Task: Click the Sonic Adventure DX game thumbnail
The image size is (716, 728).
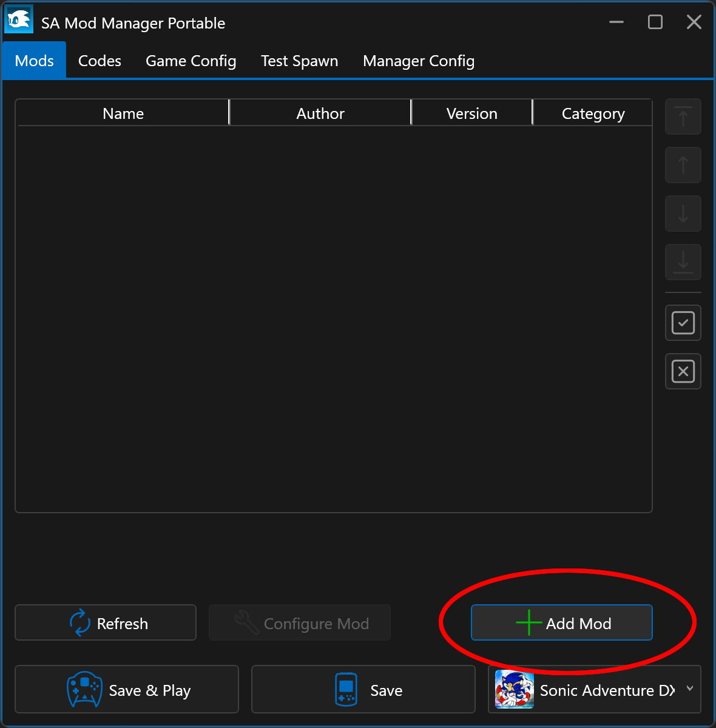Action: coord(515,689)
